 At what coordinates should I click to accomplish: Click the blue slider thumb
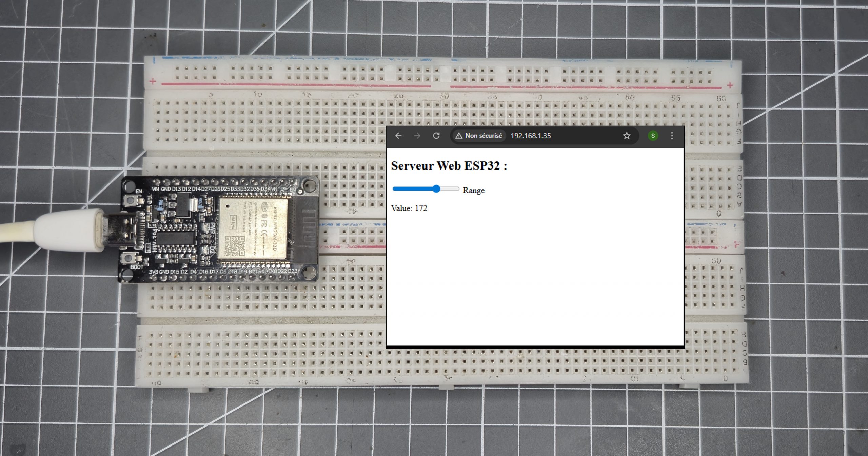(x=437, y=189)
